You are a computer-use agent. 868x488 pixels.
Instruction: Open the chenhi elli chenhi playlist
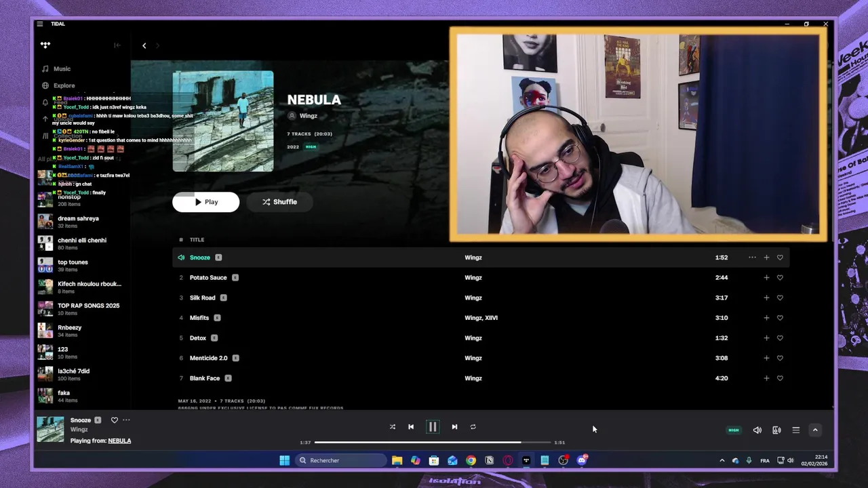[81, 243]
